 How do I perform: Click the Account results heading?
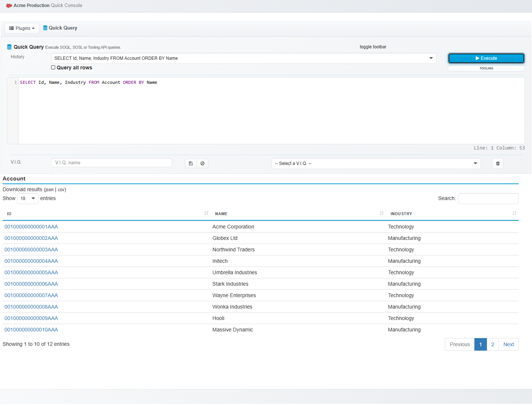click(14, 179)
